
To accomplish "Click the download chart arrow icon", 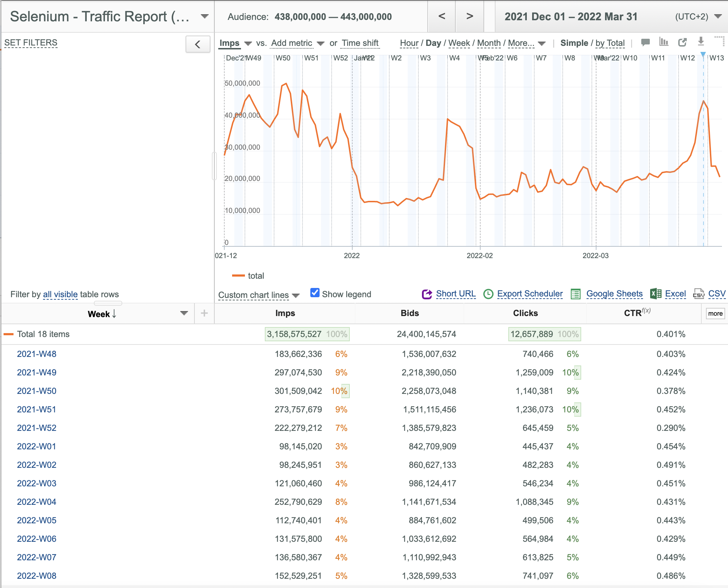I will pyautogui.click(x=701, y=41).
